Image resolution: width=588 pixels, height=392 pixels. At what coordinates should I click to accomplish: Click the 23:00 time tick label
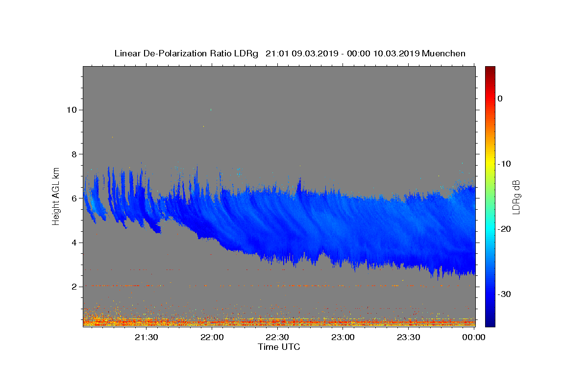click(343, 338)
